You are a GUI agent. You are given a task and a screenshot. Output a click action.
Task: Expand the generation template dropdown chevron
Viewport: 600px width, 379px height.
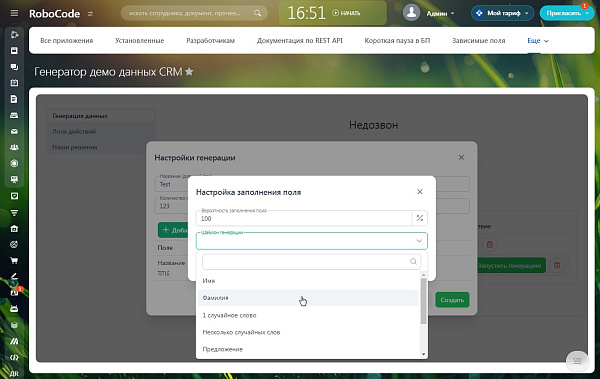click(x=419, y=241)
